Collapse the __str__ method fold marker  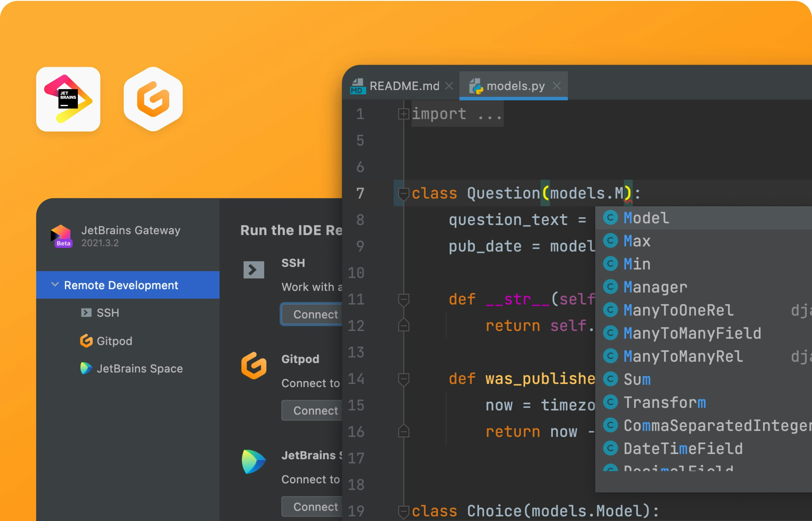click(x=404, y=300)
